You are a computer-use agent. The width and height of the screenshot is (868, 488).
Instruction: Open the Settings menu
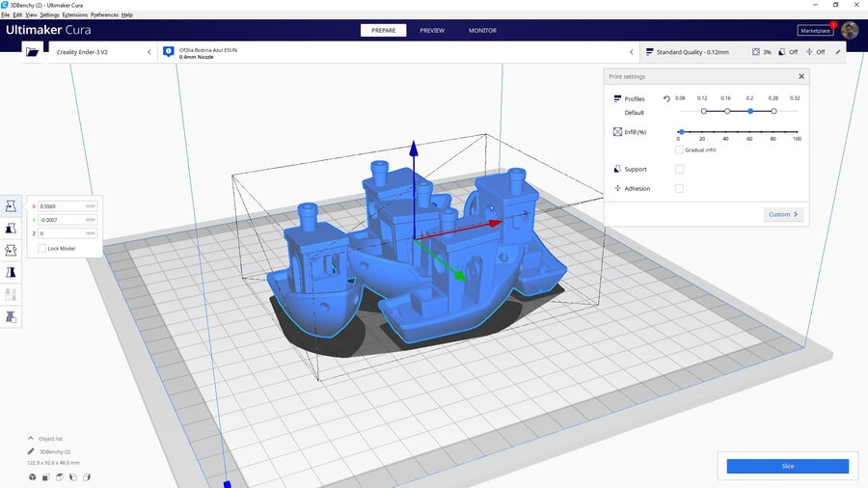(49, 14)
